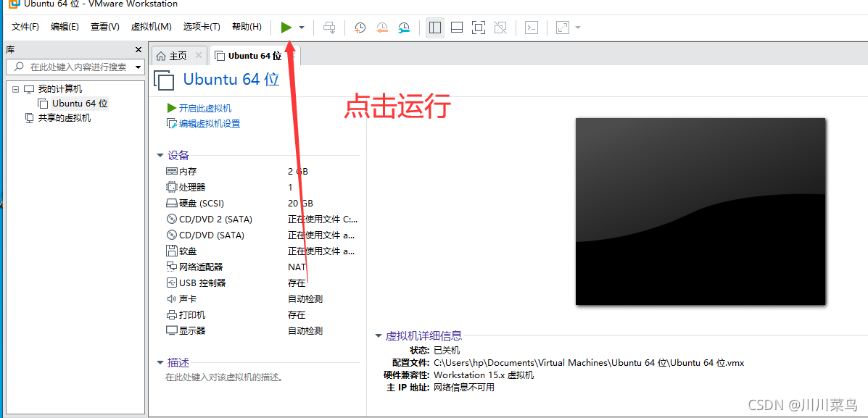Click the 20 GB hard disk value
The height and width of the screenshot is (418, 868).
pyautogui.click(x=301, y=204)
